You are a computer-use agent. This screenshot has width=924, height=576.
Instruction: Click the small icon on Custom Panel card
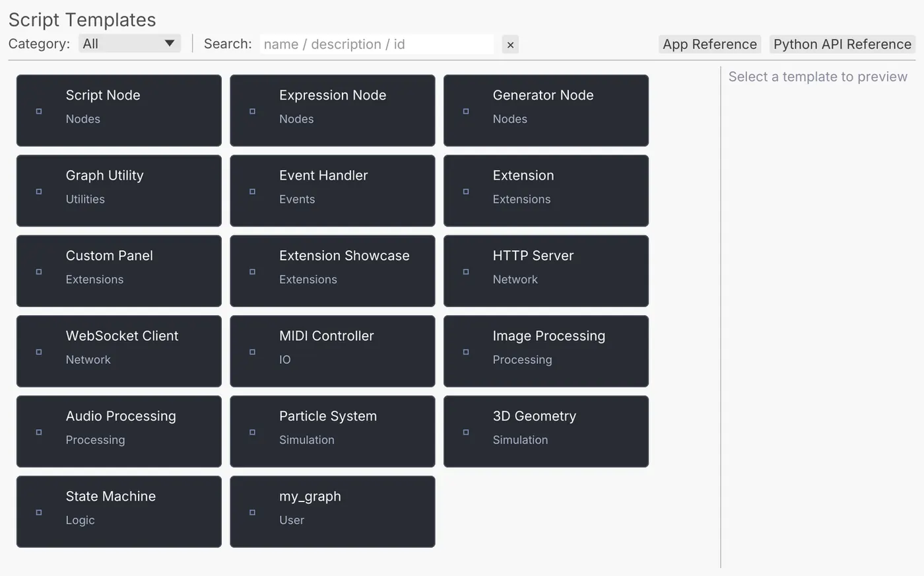[39, 271]
